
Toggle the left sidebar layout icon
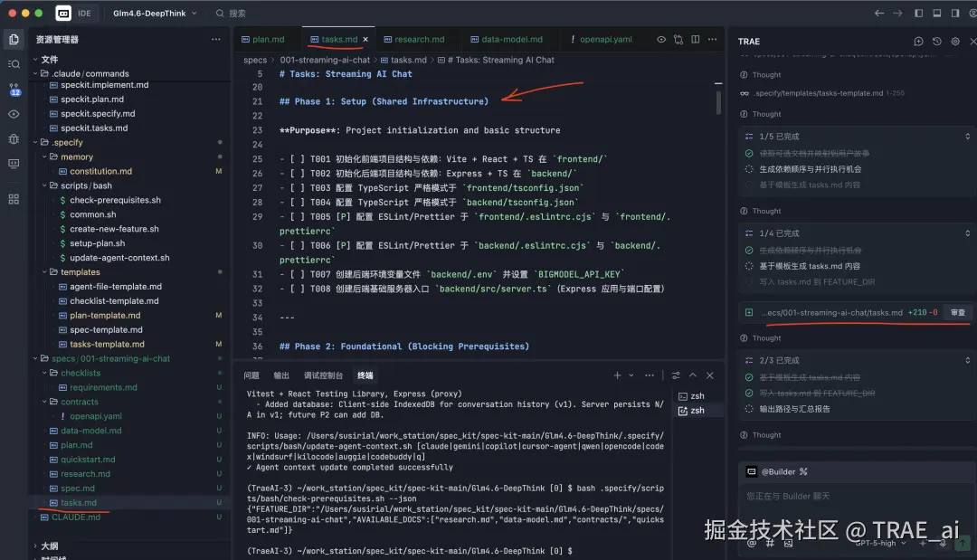918,13
